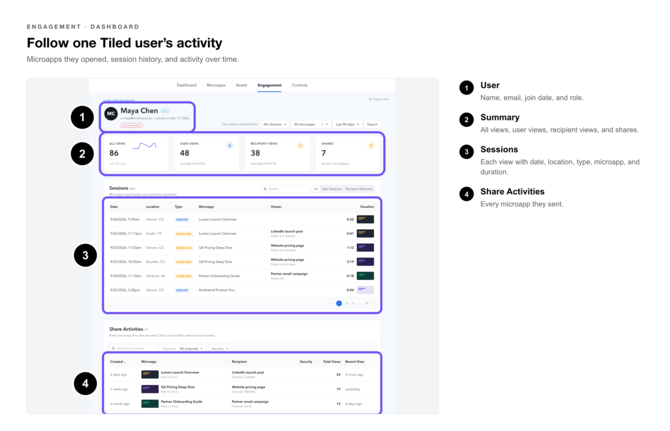Click the Recipient Views count 38

point(255,153)
